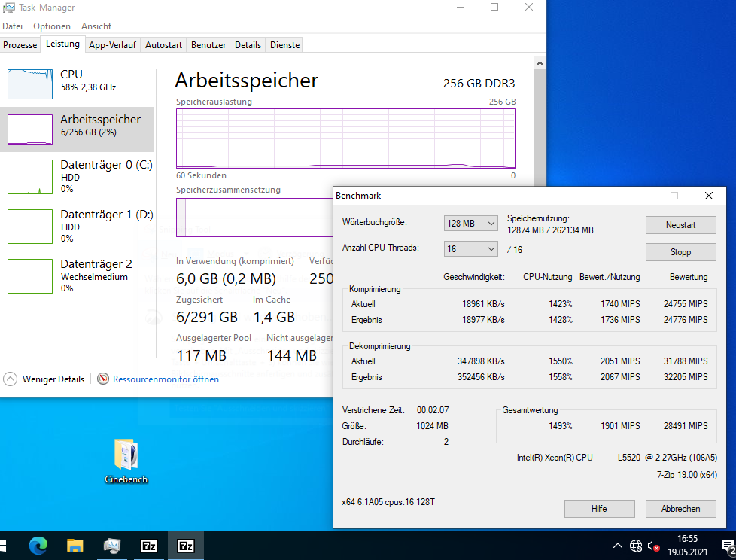Click the Ressourcenmonitor gauge icon
736x560 pixels.
[103, 379]
